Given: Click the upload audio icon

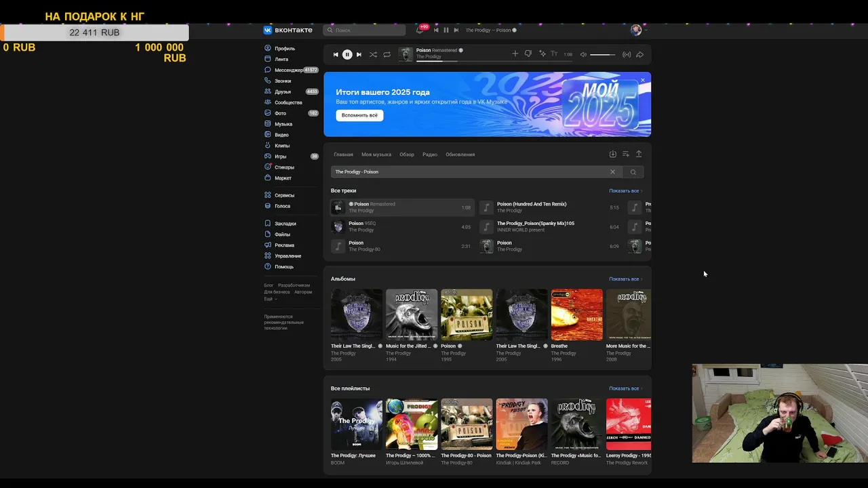Looking at the screenshot, I should coord(639,155).
